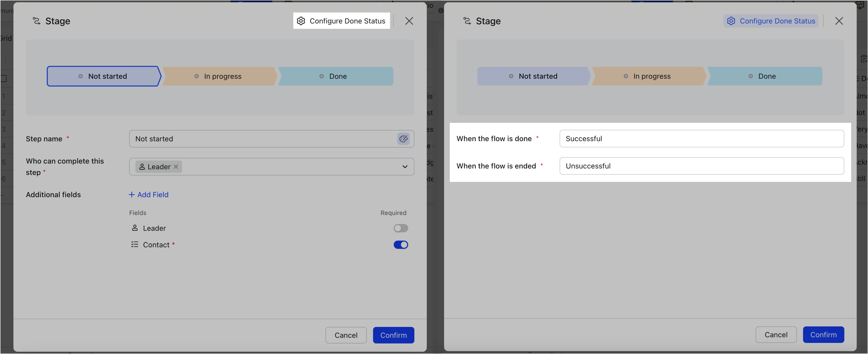868x354 pixels.
Task: Click the Leader person icon in Fields list
Action: pyautogui.click(x=135, y=228)
